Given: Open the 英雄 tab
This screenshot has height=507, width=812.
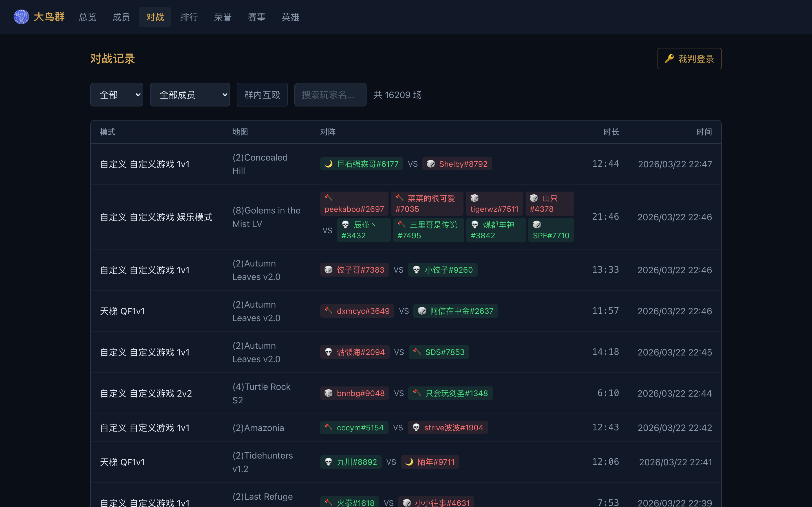Looking at the screenshot, I should (290, 17).
